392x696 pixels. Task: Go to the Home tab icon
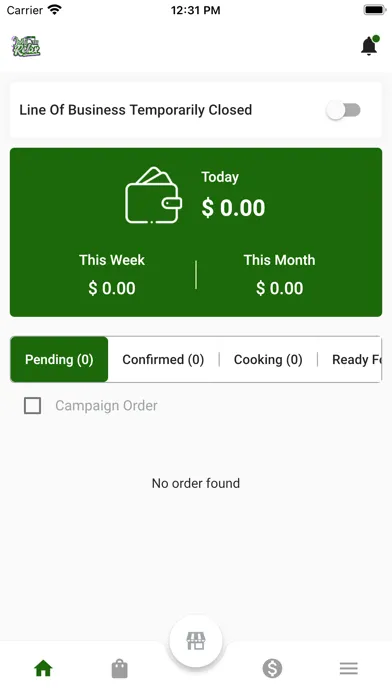[43, 668]
